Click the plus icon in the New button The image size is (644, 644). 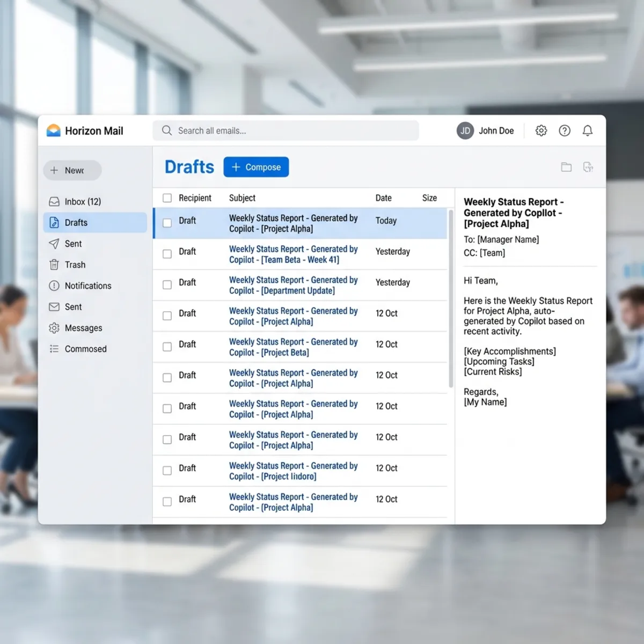point(54,170)
